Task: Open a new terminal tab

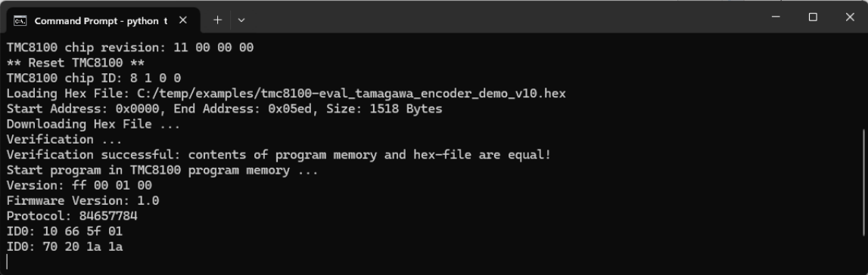Action: pyautogui.click(x=217, y=20)
